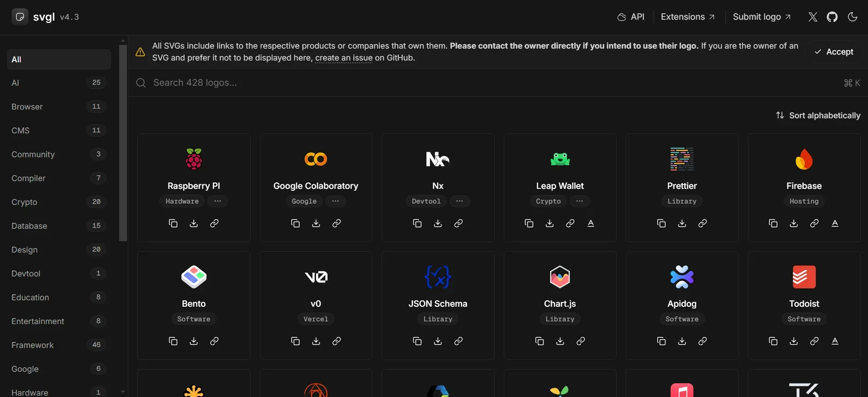Toggle Sort alphabetically
This screenshot has width=868, height=397.
[818, 116]
